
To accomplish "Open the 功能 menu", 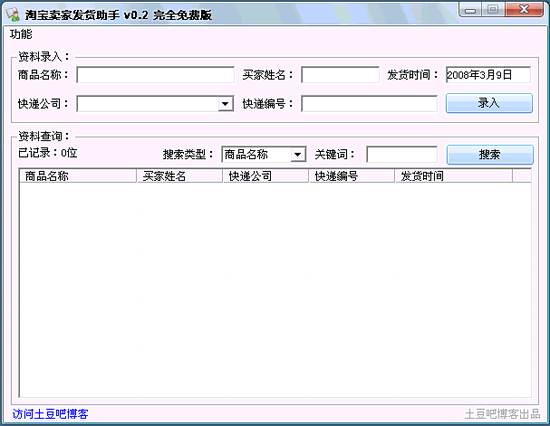I will coord(21,34).
